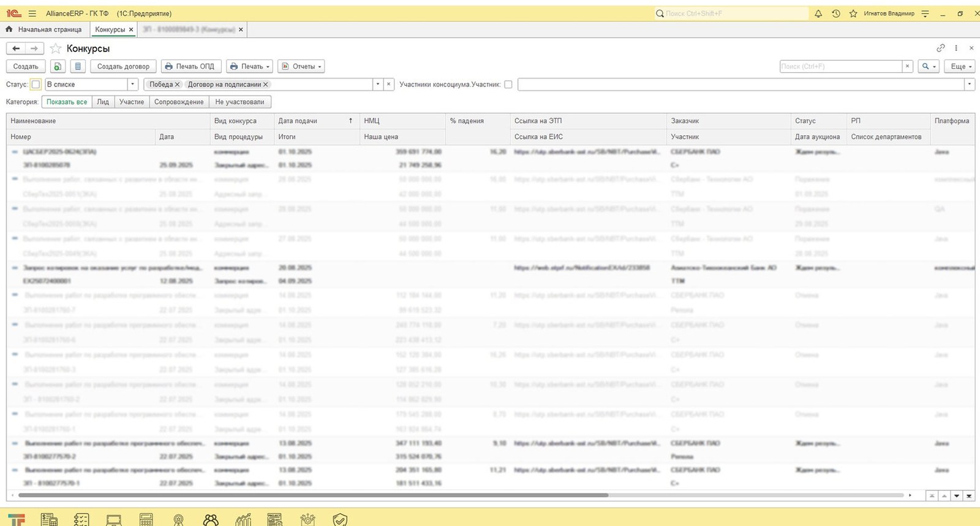980x526 pixels.
Task: Click green refresh document icon beside Создать
Action: click(x=57, y=66)
